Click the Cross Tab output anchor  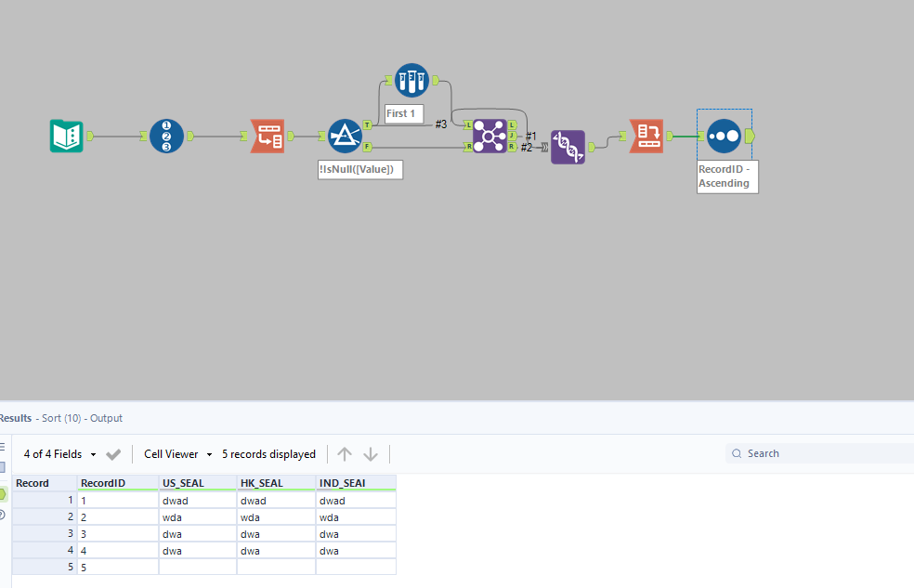coord(670,136)
